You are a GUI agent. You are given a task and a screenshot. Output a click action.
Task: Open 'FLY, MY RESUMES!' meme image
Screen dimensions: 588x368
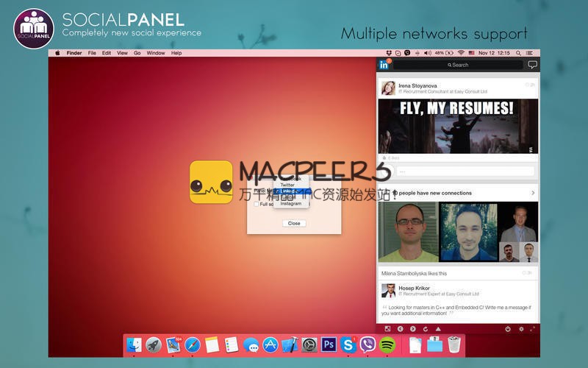(x=458, y=126)
